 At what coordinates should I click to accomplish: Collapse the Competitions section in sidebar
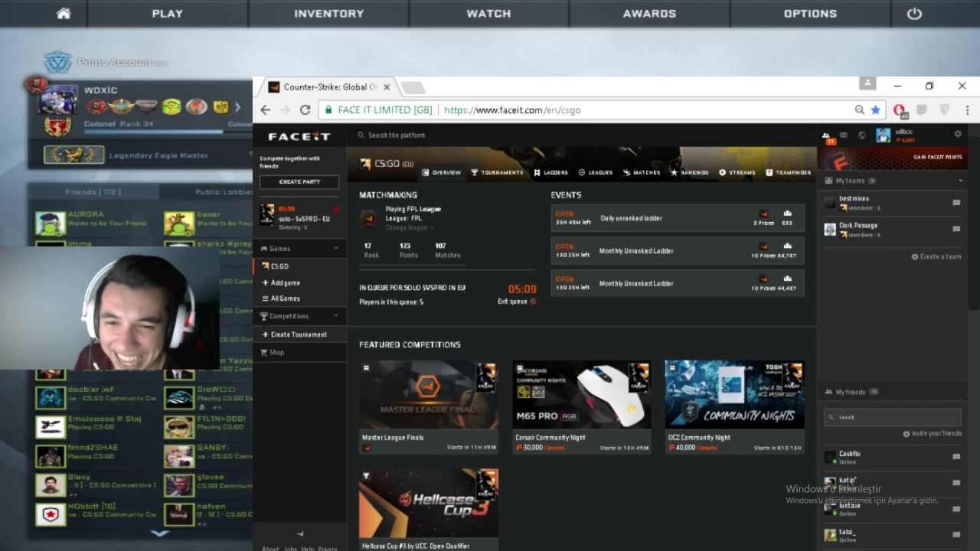point(335,316)
